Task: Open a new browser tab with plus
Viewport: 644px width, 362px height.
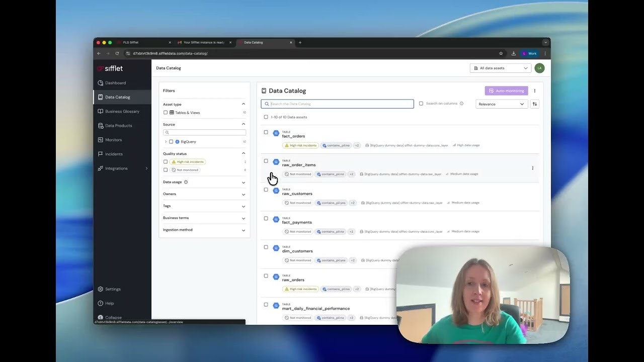Action: tap(300, 43)
